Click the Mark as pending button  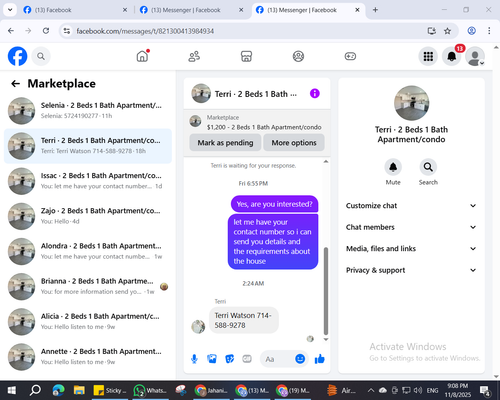(x=225, y=143)
